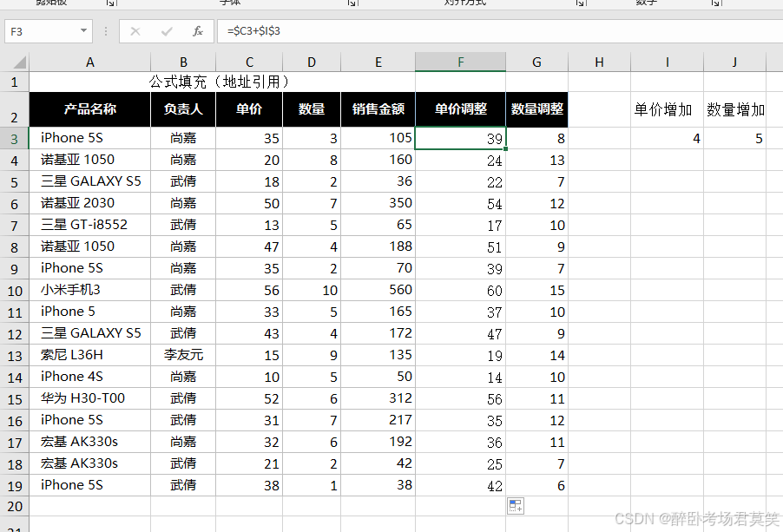Click the 数量调整 header cell
This screenshot has width=783, height=532.
click(536, 109)
